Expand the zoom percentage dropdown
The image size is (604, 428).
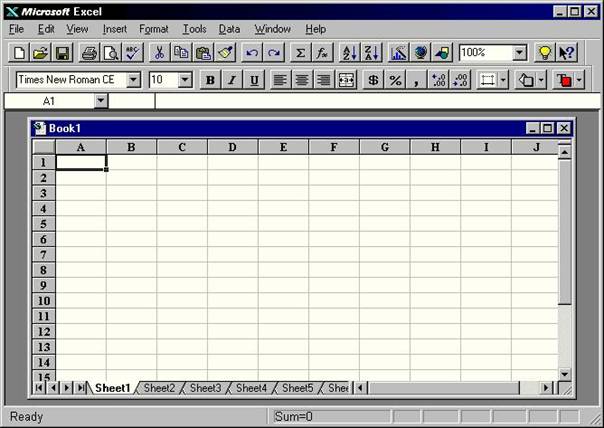pyautogui.click(x=520, y=53)
